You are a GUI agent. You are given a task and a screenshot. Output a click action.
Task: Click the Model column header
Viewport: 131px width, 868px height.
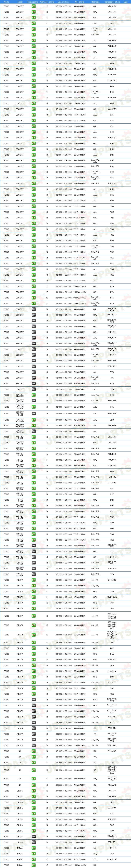click(x=20, y=2)
